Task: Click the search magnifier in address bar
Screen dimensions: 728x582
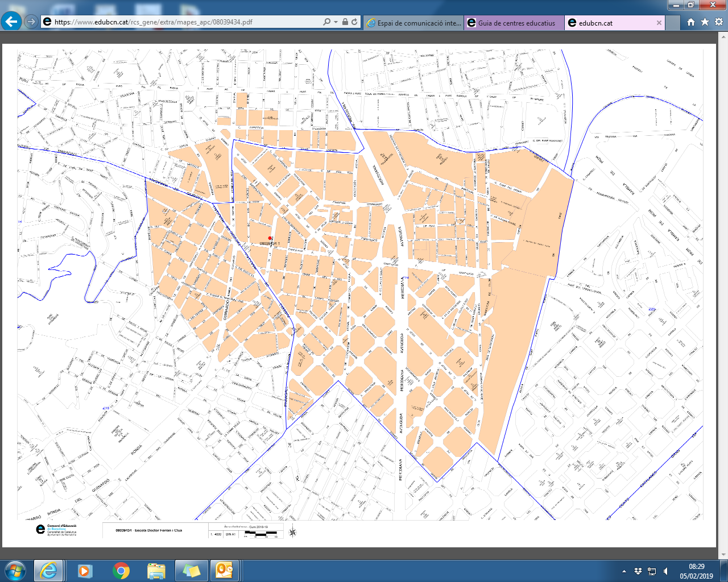Action: pos(326,22)
